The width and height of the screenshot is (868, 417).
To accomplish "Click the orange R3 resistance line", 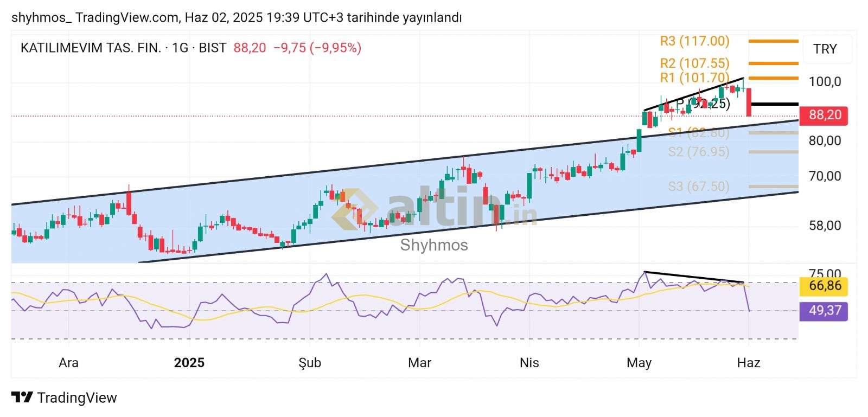I will 774,41.
